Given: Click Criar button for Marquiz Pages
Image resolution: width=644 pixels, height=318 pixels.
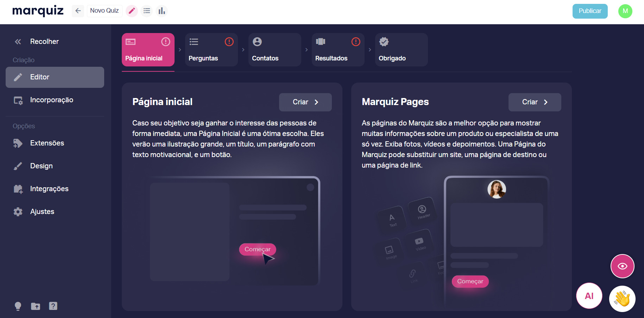Looking at the screenshot, I should click(535, 102).
